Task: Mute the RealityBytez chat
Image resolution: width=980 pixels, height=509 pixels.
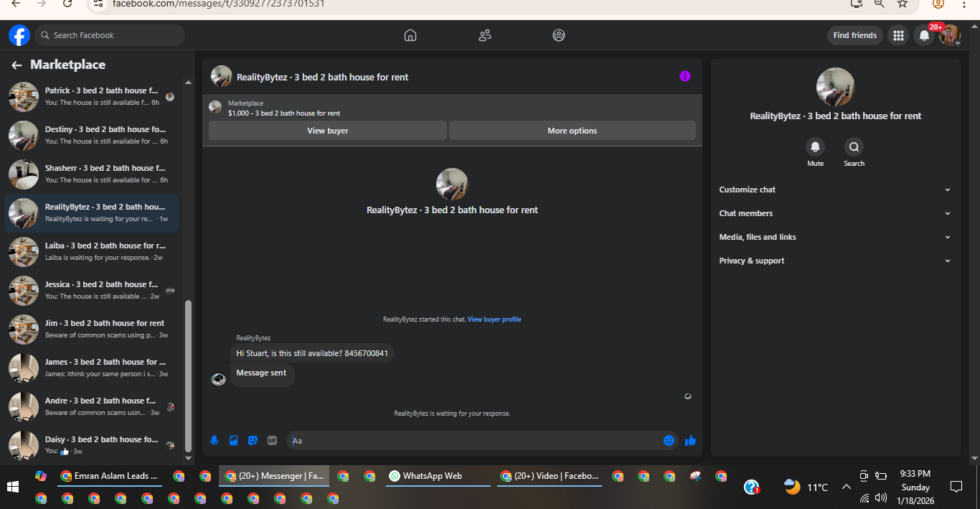Action: tap(815, 147)
